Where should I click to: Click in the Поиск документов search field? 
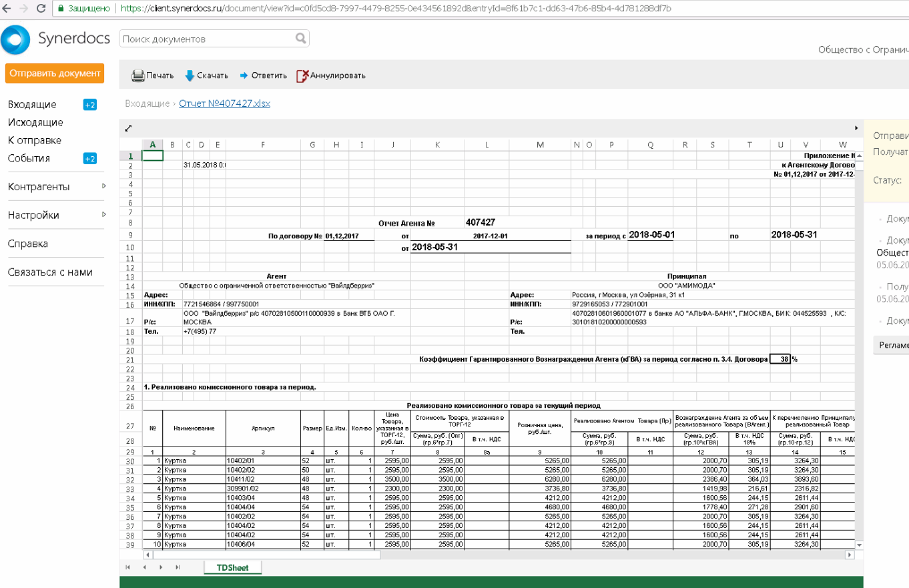[206, 39]
